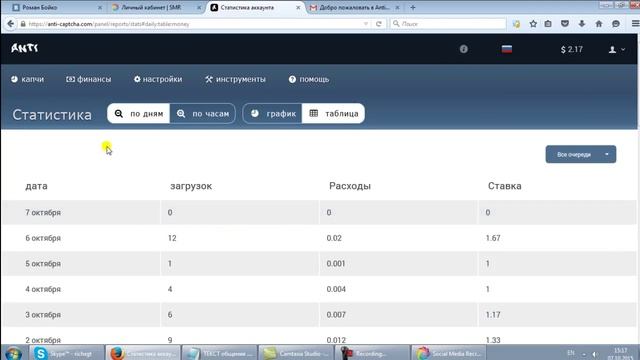The width and height of the screenshot is (640, 360).
Task: Open the Windows Start button
Action: [x=13, y=353]
